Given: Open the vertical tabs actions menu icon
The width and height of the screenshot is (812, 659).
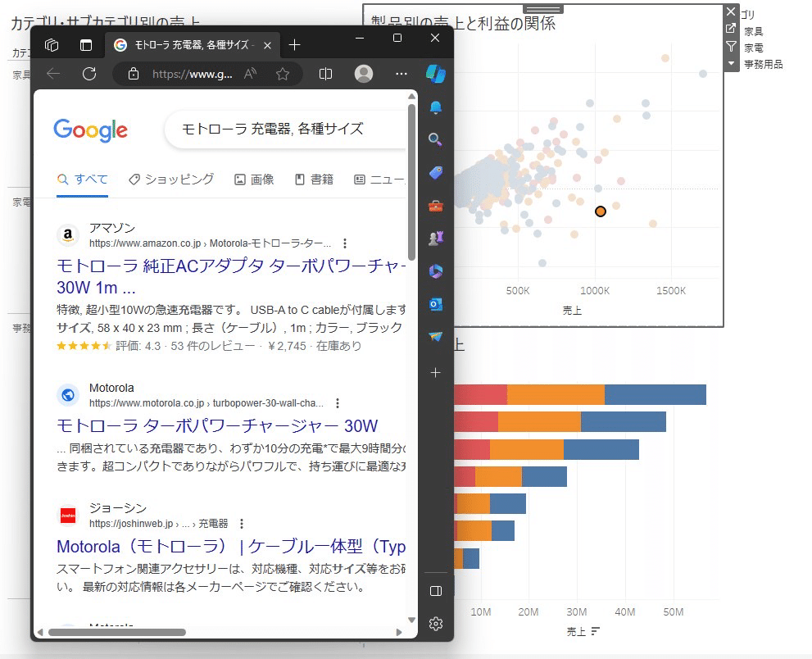Looking at the screenshot, I should click(x=86, y=45).
